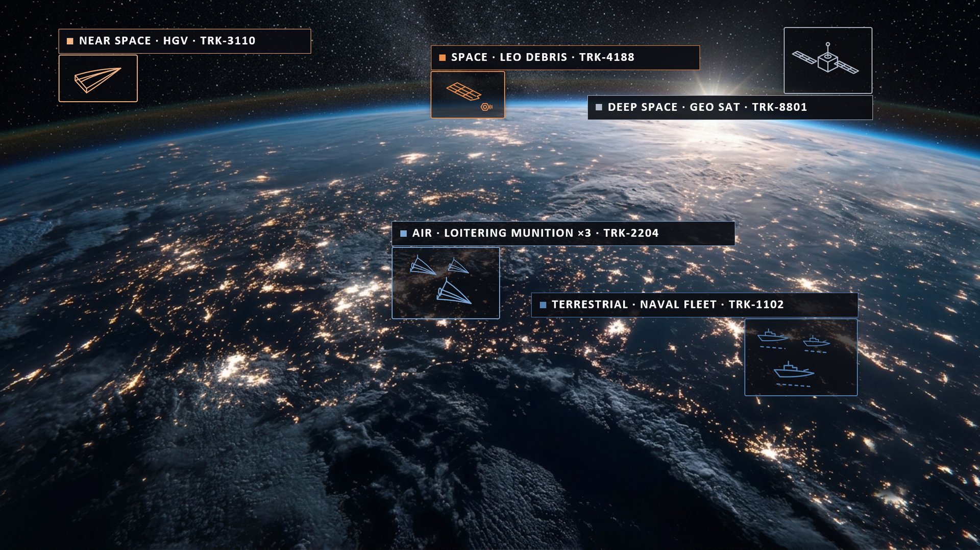The width and height of the screenshot is (980, 550).
Task: Select the NEAR SPACE HGV TRK-3110 label
Action: click(185, 41)
